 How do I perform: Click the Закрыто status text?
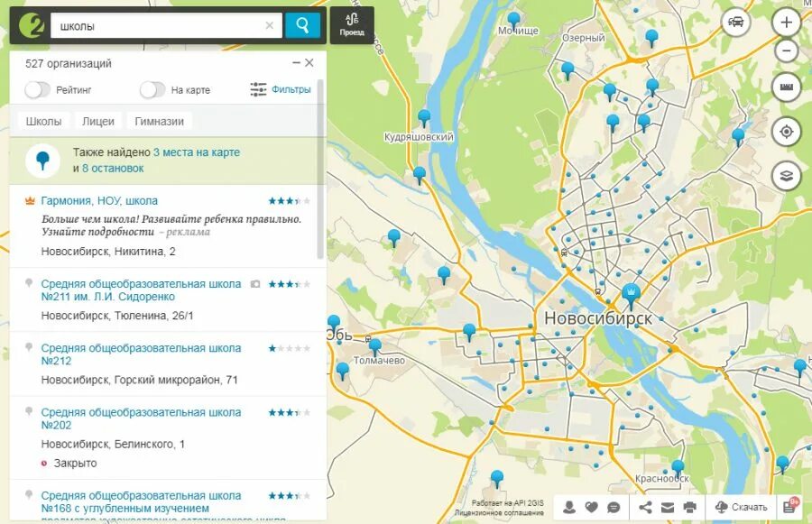point(75,463)
